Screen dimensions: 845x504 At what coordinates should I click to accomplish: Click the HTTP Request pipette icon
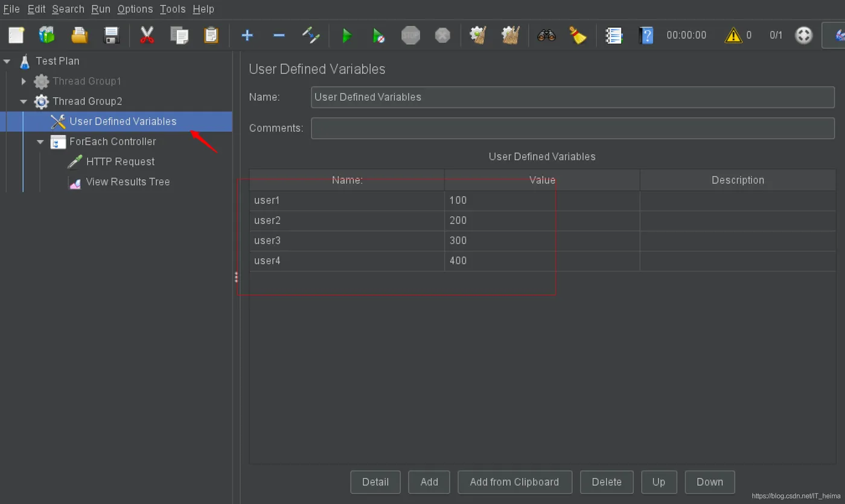click(x=75, y=162)
